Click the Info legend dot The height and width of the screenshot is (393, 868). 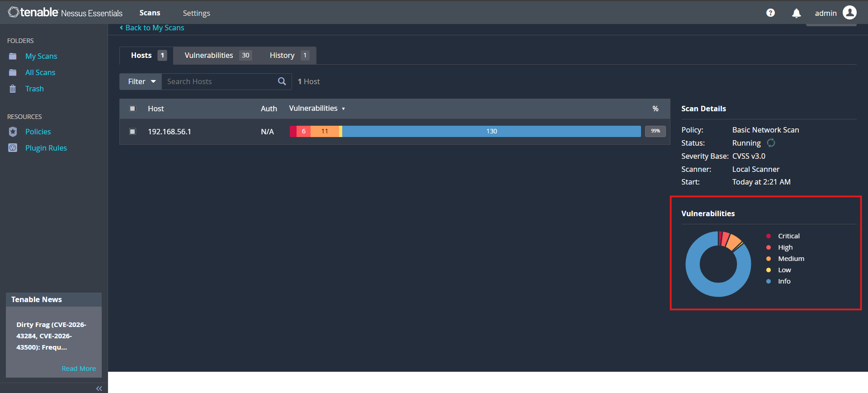pos(769,281)
